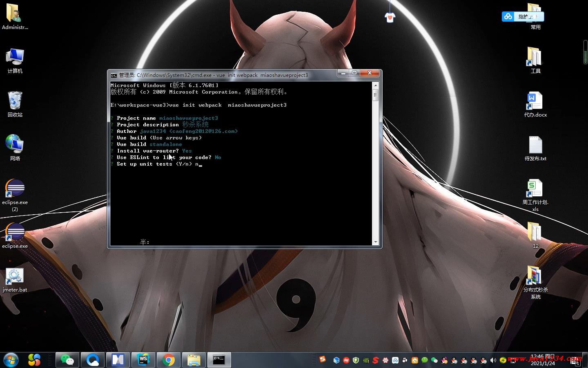Select the 分布式秒杀系统 folder shortcut

tap(535, 283)
